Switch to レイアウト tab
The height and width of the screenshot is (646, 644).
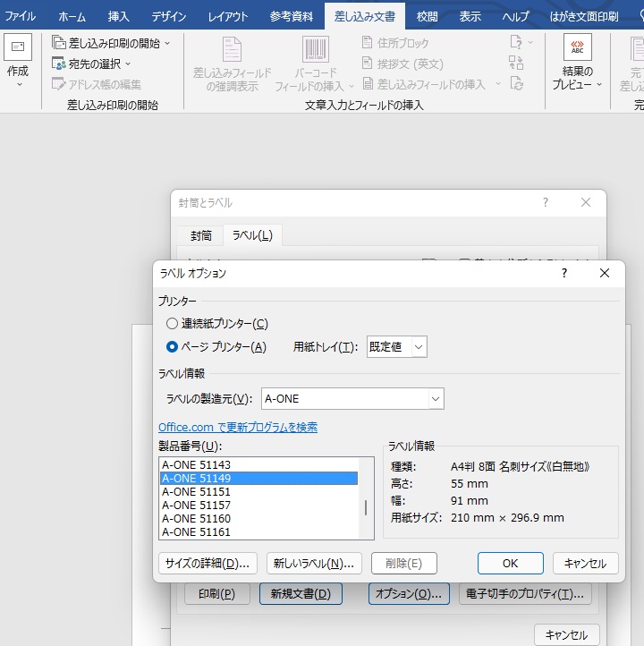pos(228,16)
